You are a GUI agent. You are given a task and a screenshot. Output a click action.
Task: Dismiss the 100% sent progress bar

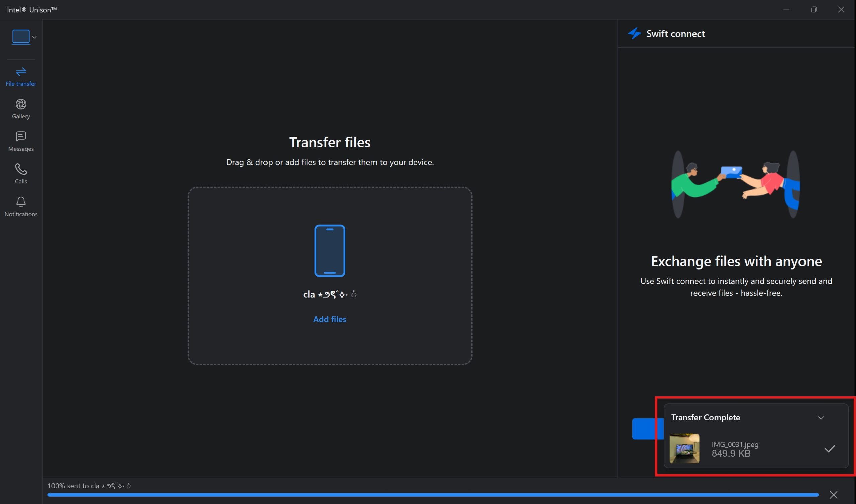(x=833, y=495)
